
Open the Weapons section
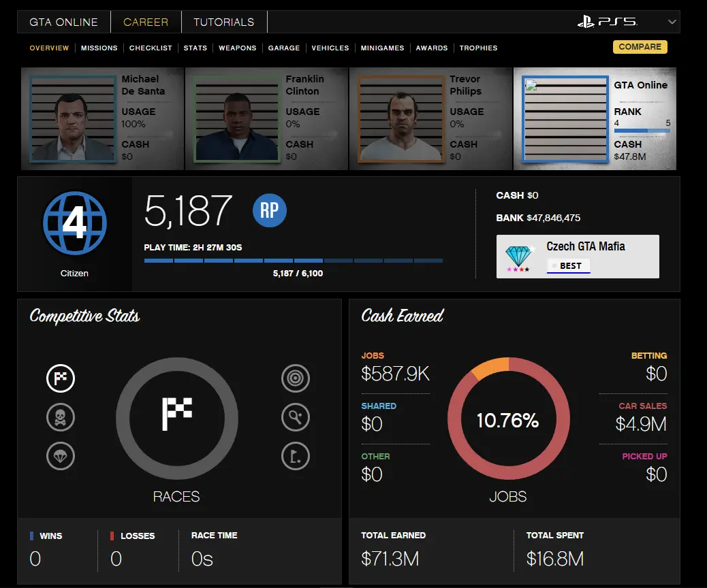237,48
